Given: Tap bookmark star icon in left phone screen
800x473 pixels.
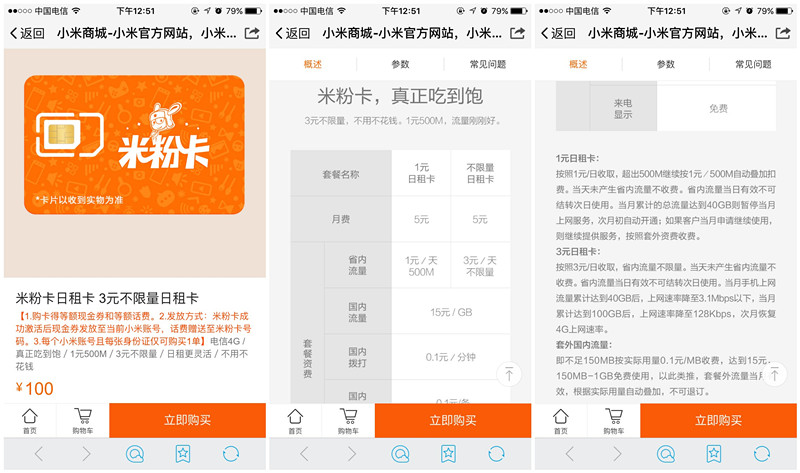Looking at the screenshot, I should (x=183, y=454).
